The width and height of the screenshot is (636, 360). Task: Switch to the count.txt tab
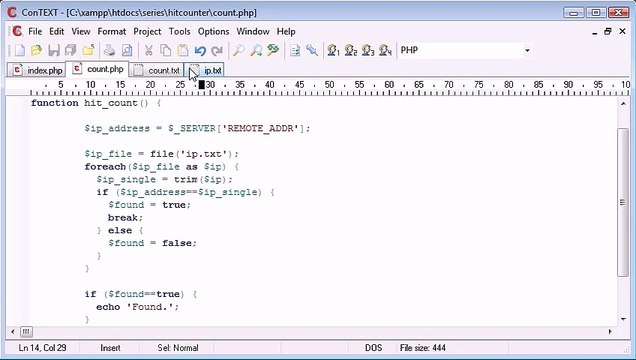pos(157,71)
